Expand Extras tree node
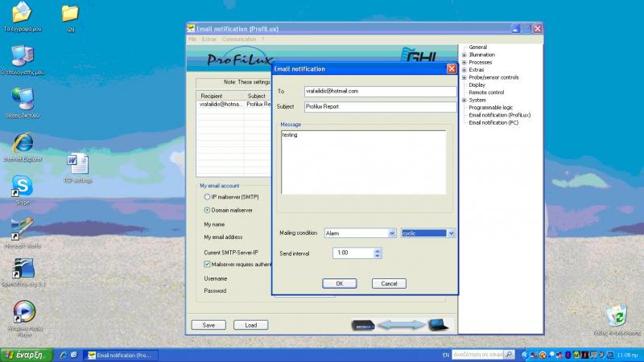 464,70
